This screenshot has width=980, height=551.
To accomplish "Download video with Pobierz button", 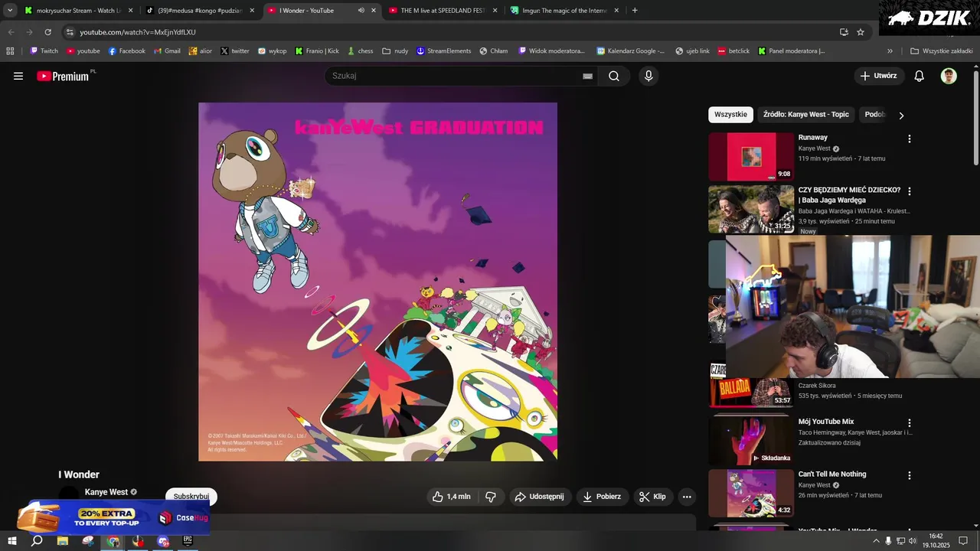I will coord(603,497).
